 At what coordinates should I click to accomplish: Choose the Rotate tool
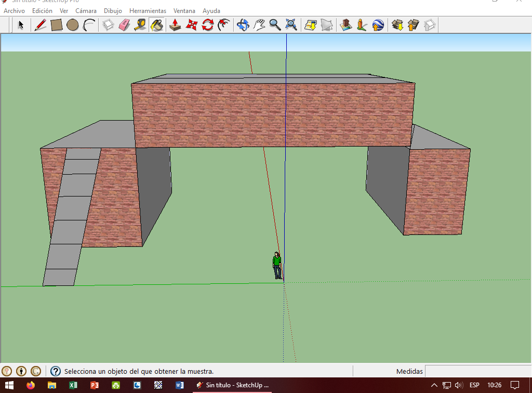pyautogui.click(x=208, y=25)
